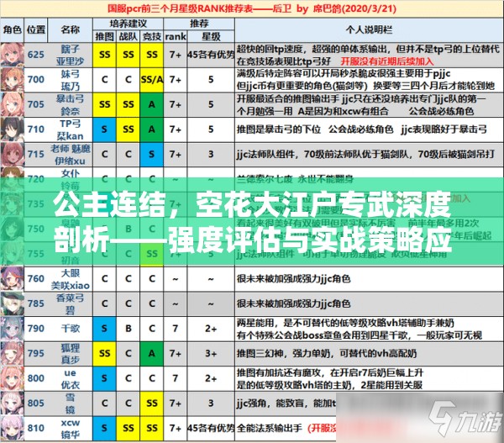Image resolution: width=504 pixels, height=443 pixels.
Task: Select the character portrait for row 795
Action: pyautogui.click(x=13, y=354)
